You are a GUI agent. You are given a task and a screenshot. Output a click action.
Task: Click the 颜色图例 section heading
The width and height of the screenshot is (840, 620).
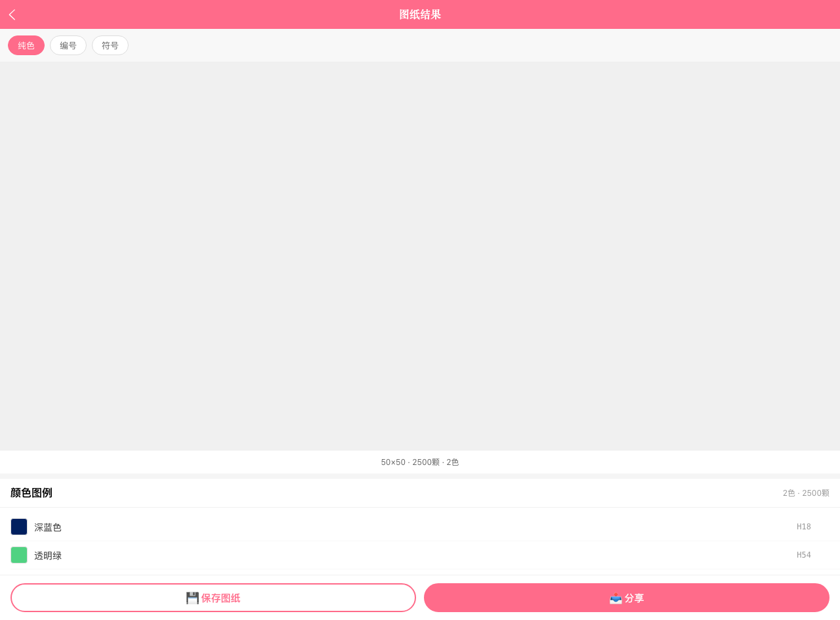point(31,493)
